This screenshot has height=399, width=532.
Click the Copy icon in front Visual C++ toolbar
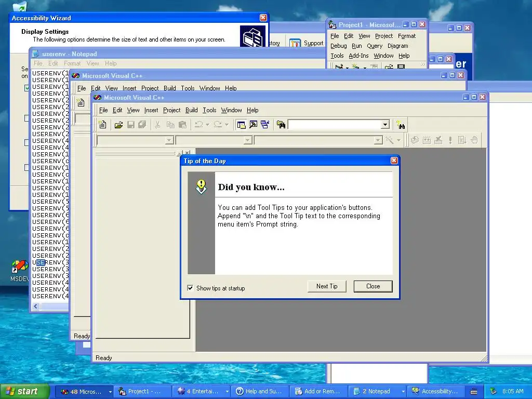click(x=170, y=125)
